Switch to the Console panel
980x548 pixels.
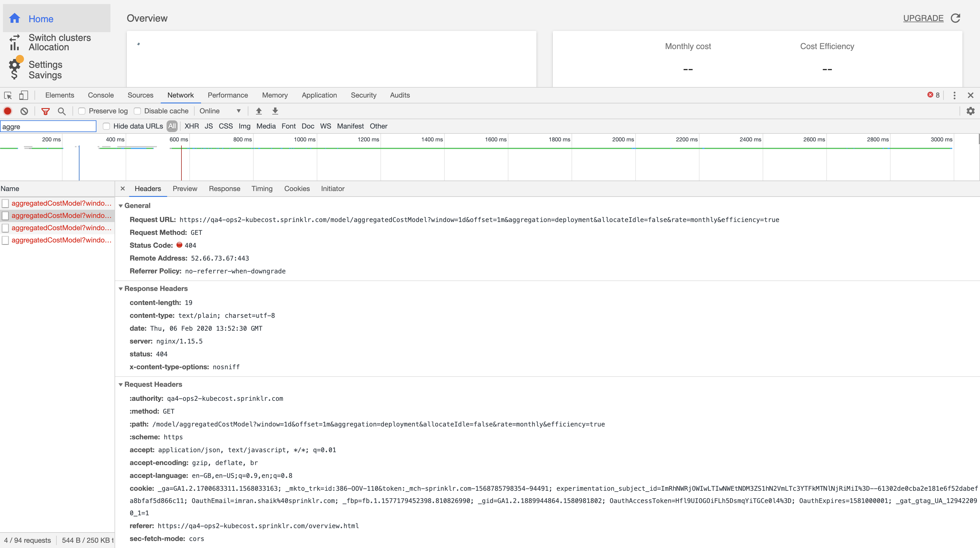(x=101, y=95)
